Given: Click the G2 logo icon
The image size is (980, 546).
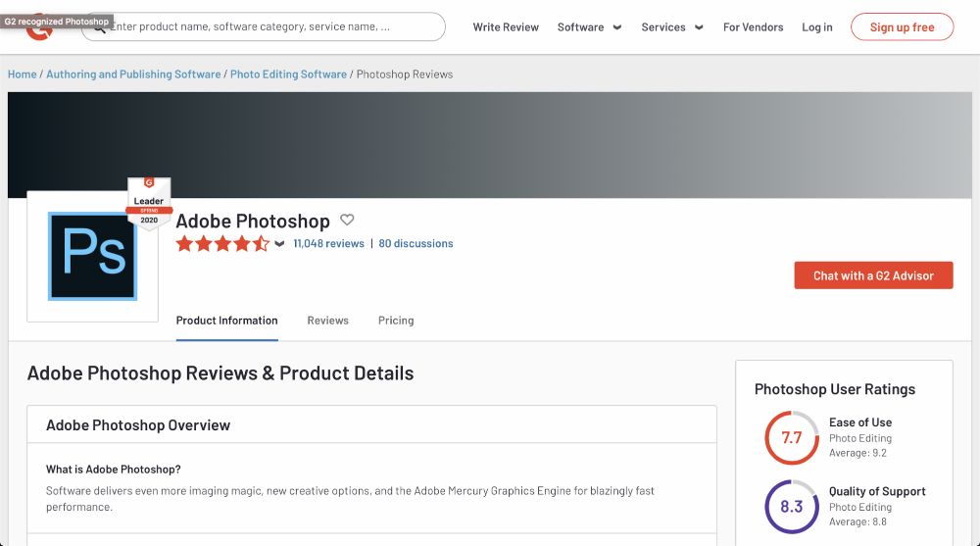Looking at the screenshot, I should point(39,28).
